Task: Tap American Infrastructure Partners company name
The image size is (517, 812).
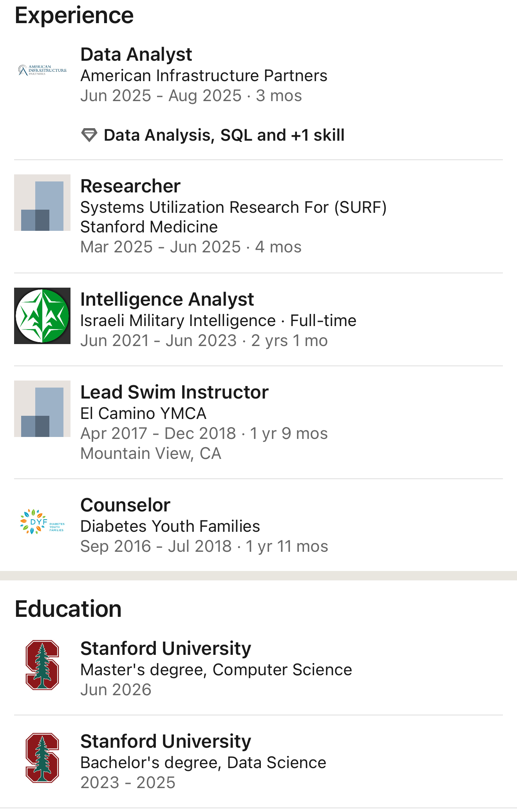Action: tap(204, 76)
